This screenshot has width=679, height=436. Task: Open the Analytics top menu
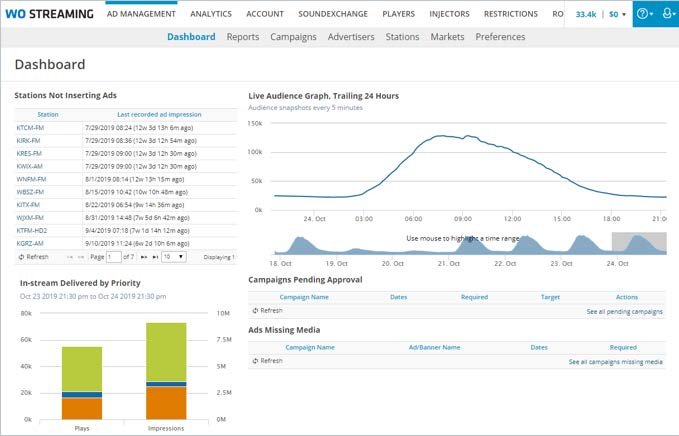(x=210, y=14)
